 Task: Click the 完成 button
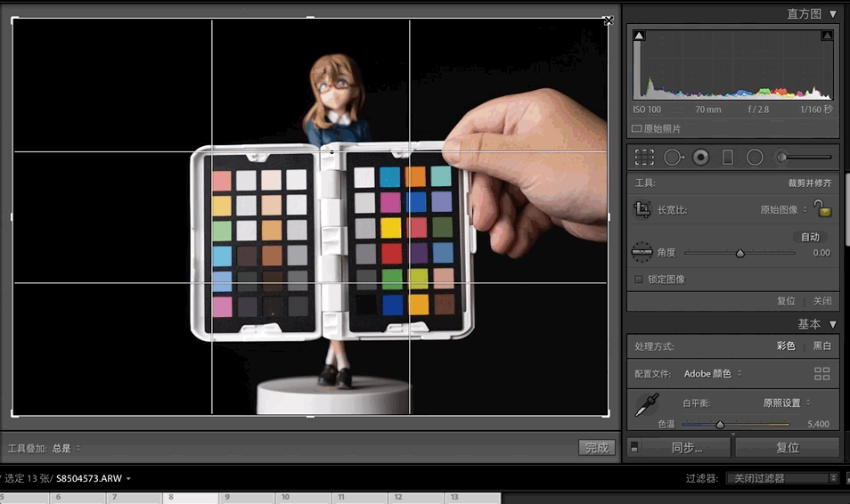coord(596,448)
